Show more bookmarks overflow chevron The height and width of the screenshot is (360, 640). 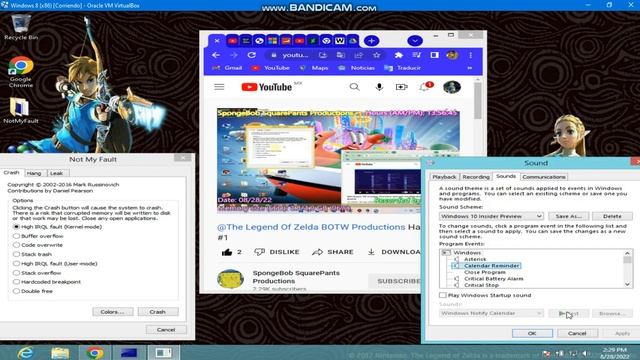point(470,68)
